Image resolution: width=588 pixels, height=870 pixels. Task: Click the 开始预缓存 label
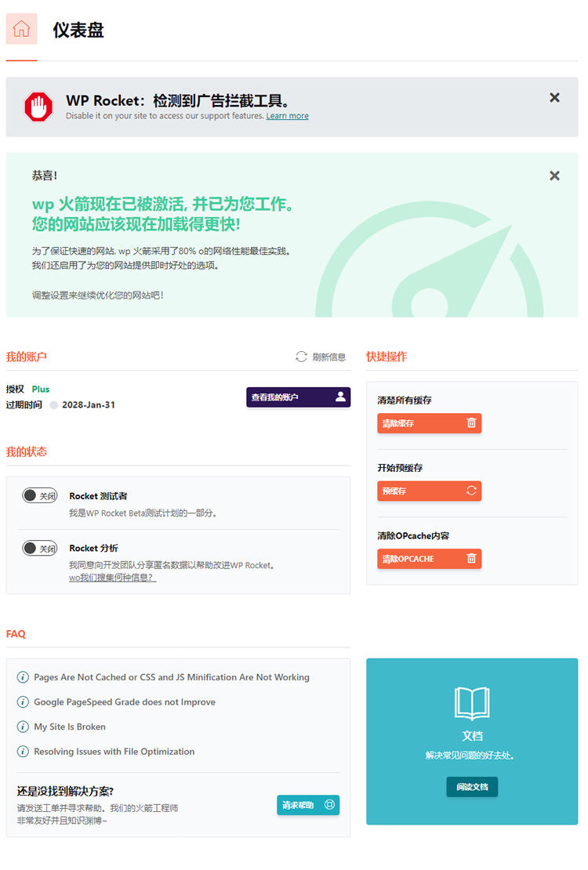coord(400,468)
